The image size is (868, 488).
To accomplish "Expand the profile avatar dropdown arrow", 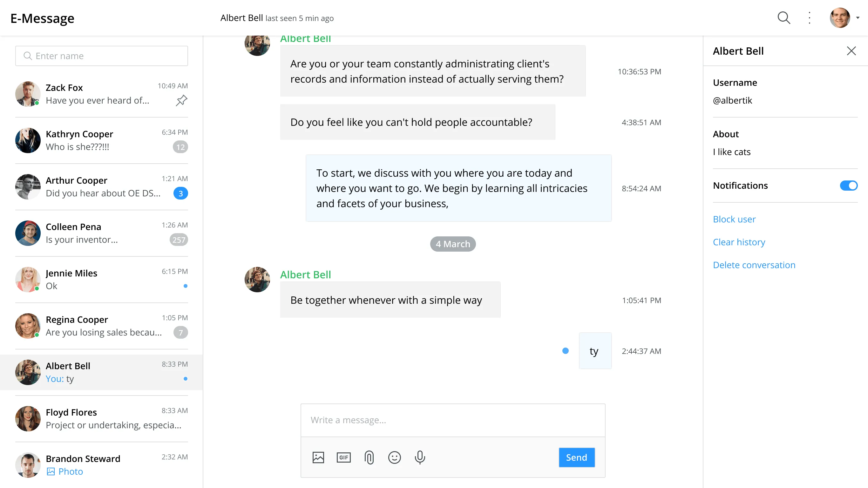I will point(858,18).
